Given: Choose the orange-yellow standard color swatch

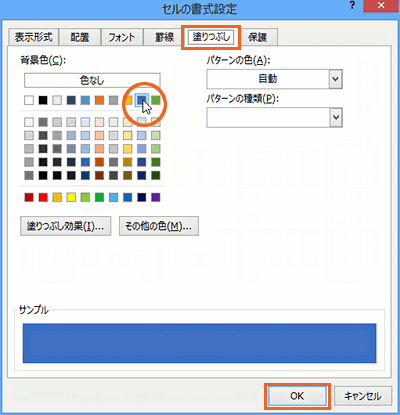Looking at the screenshot, I should 57,197.
